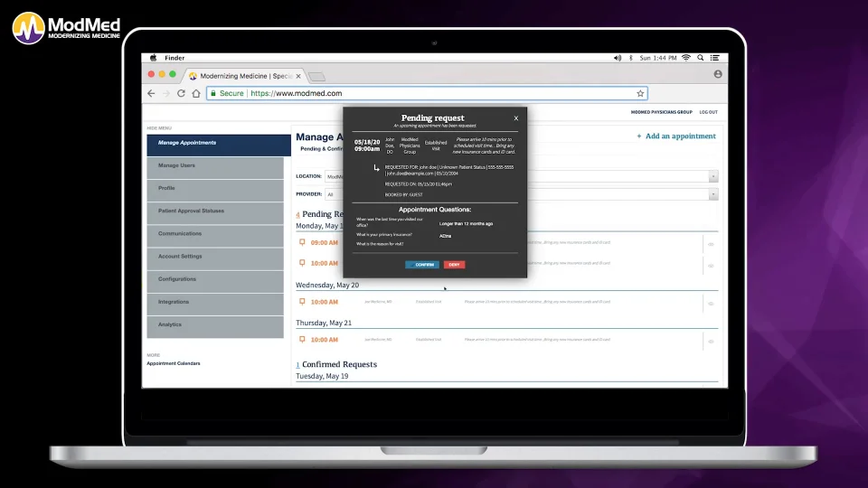This screenshot has width=868, height=488.
Task: Click the Tuesday, May 19 heading
Action: (322, 376)
